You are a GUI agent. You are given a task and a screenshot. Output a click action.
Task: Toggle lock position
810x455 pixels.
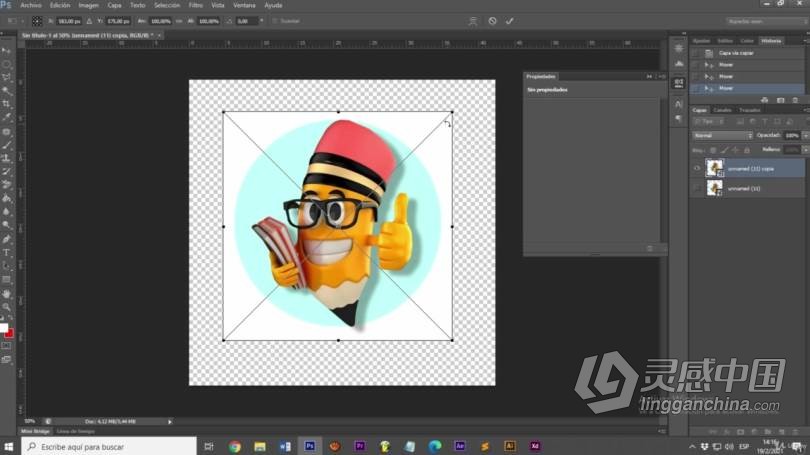[x=736, y=150]
